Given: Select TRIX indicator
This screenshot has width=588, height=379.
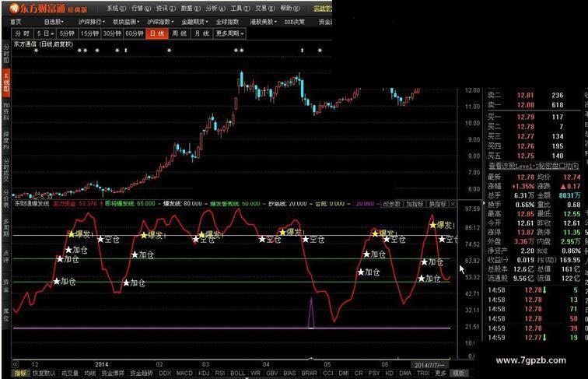Looking at the screenshot, I should coord(423,373).
